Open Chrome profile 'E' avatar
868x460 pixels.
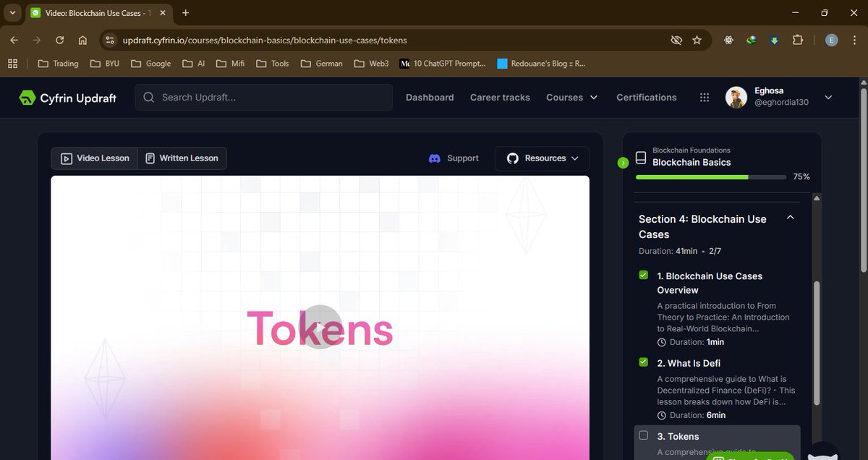pos(832,41)
